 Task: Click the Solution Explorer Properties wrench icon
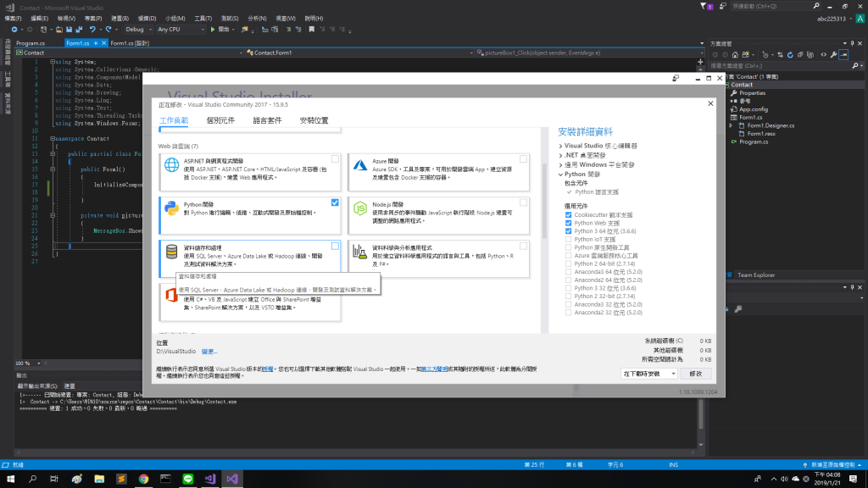[x=834, y=55]
